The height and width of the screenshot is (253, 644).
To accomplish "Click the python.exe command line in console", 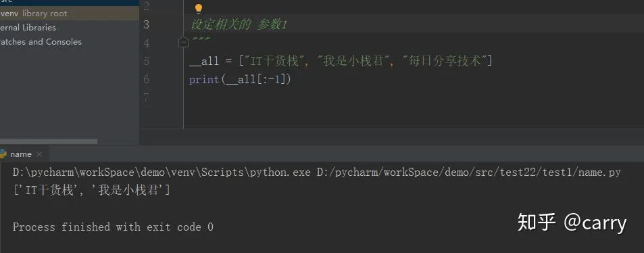I will [316, 172].
